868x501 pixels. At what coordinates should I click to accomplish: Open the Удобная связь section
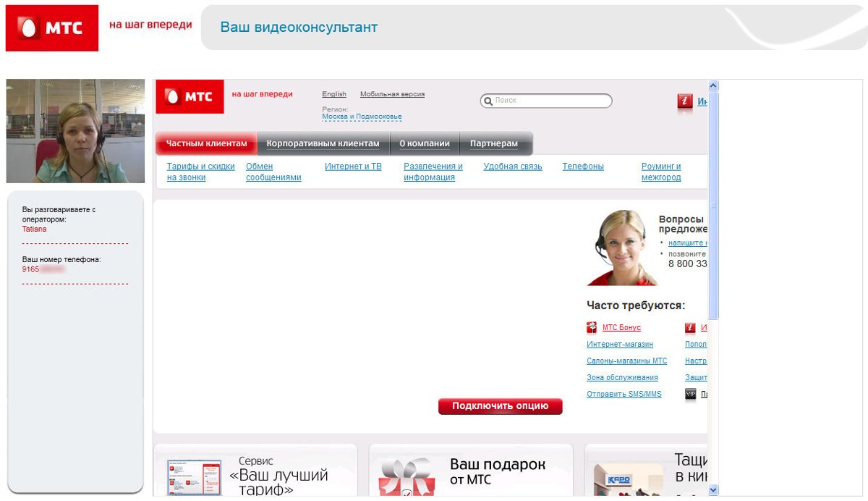click(513, 167)
